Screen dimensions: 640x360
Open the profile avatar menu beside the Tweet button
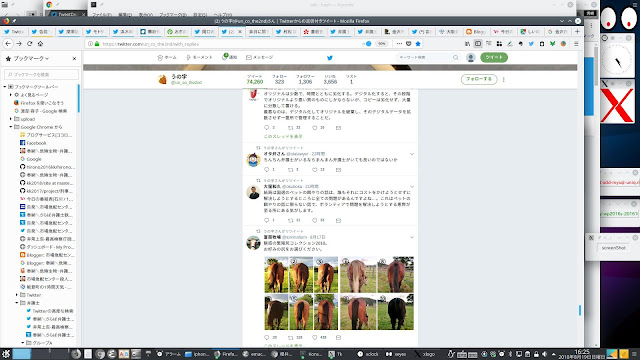(x=471, y=58)
